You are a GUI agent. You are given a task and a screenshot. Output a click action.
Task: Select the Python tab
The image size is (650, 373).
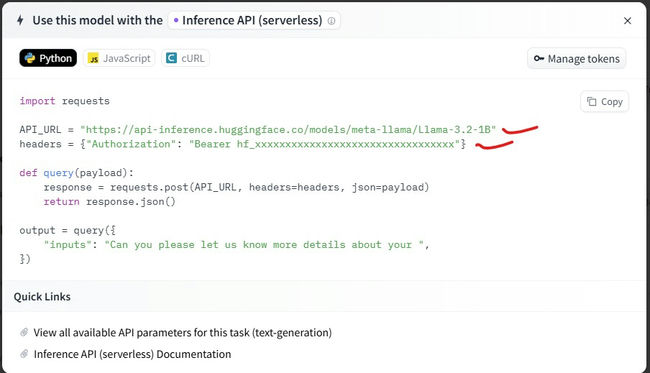[48, 58]
